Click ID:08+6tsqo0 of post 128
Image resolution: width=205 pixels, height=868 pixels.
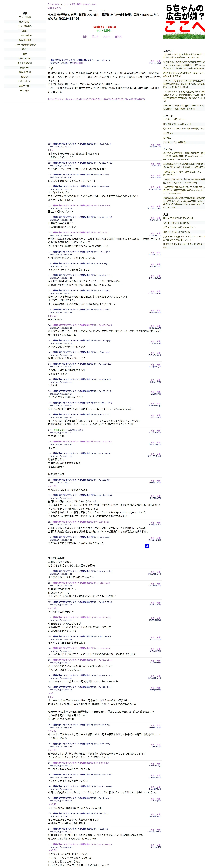pyautogui.click(x=155, y=147)
